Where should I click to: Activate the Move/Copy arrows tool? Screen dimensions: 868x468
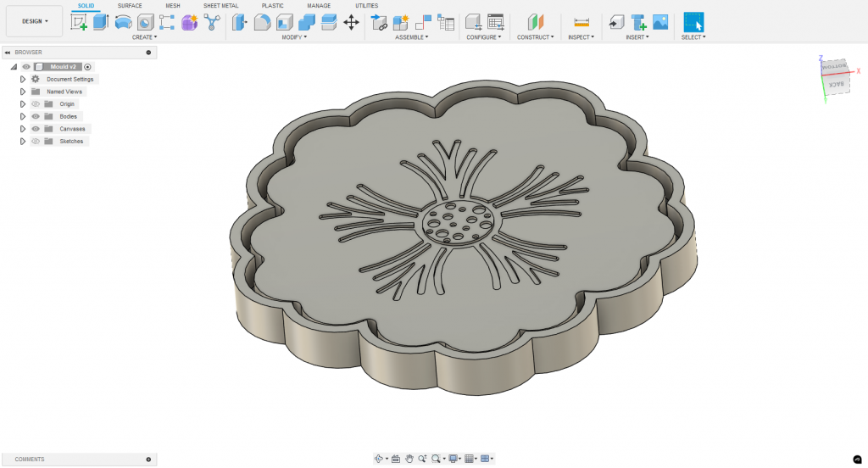coord(351,22)
